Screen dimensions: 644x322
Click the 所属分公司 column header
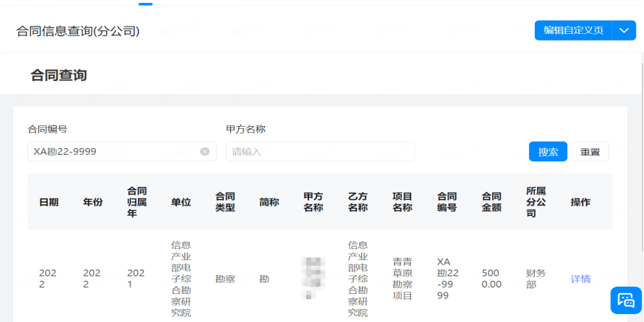coord(536,202)
